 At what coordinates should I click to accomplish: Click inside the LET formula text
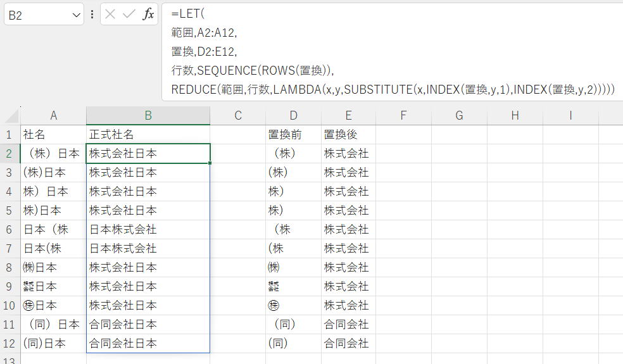tap(393, 52)
